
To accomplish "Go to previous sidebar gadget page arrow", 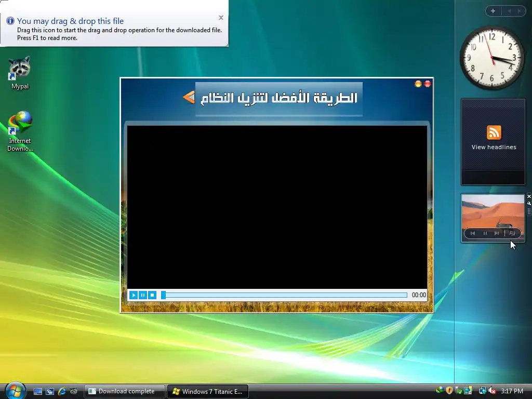I will [x=509, y=11].
